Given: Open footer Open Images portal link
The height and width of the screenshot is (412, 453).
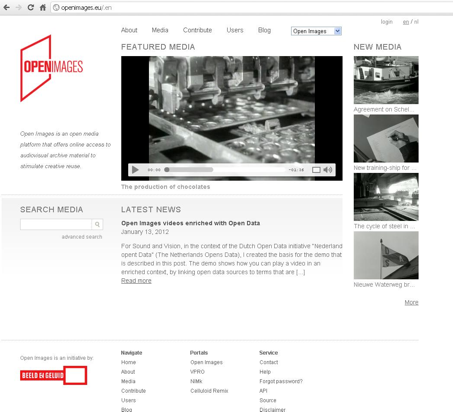Looking at the screenshot, I should click(206, 362).
